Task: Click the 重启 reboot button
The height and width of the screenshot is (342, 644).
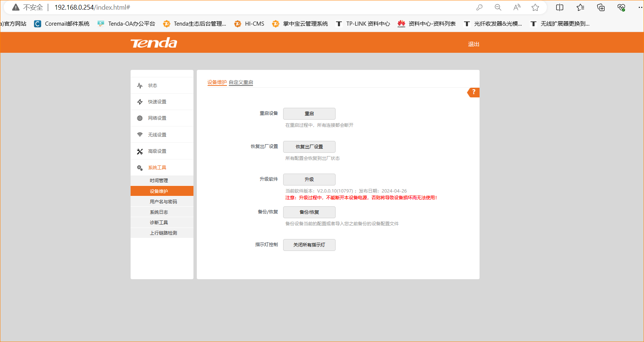Action: pos(309,114)
